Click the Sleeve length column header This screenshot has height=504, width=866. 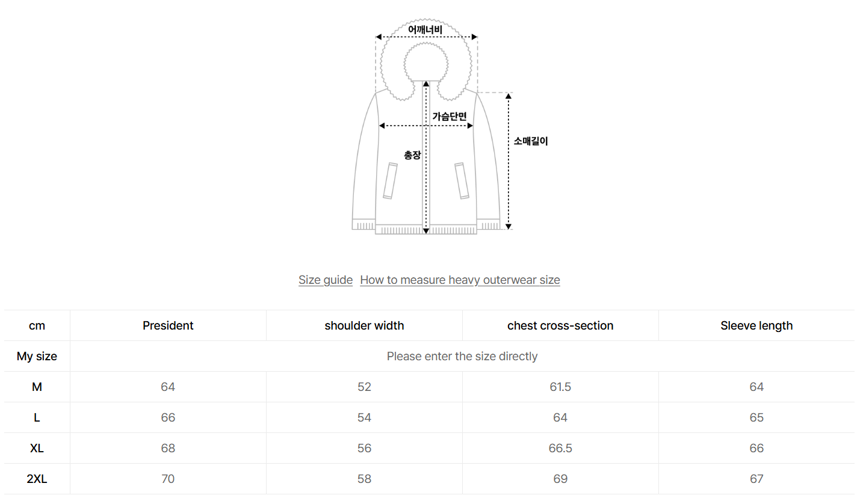pos(756,325)
